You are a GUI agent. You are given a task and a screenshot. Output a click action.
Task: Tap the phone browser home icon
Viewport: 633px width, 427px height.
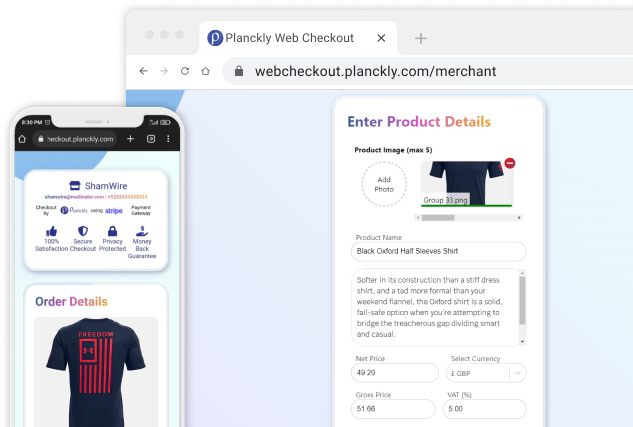click(x=22, y=139)
